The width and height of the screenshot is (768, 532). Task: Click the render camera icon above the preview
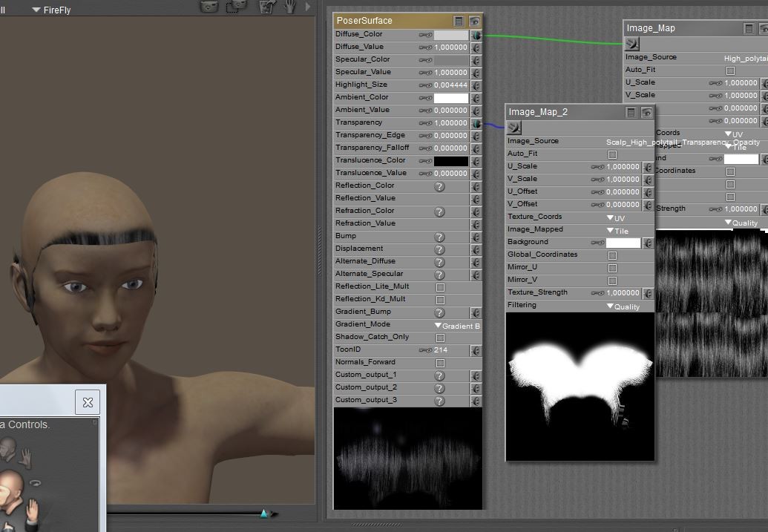tap(210, 6)
